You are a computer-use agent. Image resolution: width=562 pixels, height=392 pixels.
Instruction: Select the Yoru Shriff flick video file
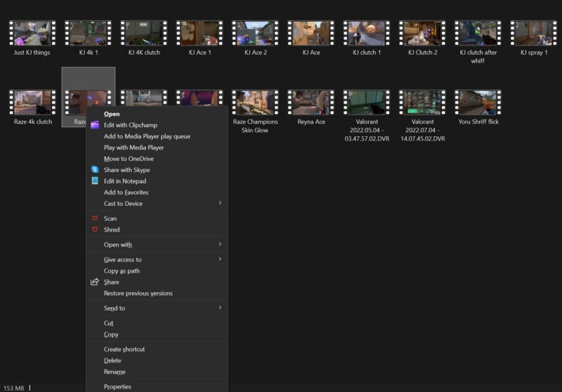coord(478,103)
